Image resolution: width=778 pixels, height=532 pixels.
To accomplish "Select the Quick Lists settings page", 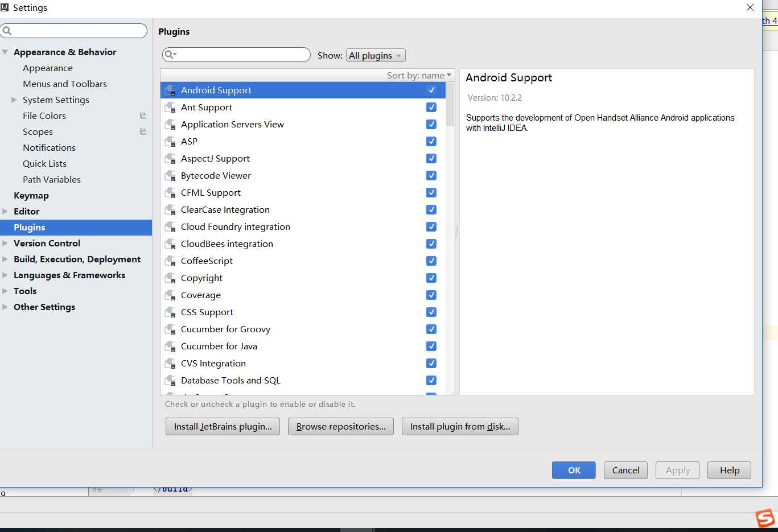I will pyautogui.click(x=44, y=163).
